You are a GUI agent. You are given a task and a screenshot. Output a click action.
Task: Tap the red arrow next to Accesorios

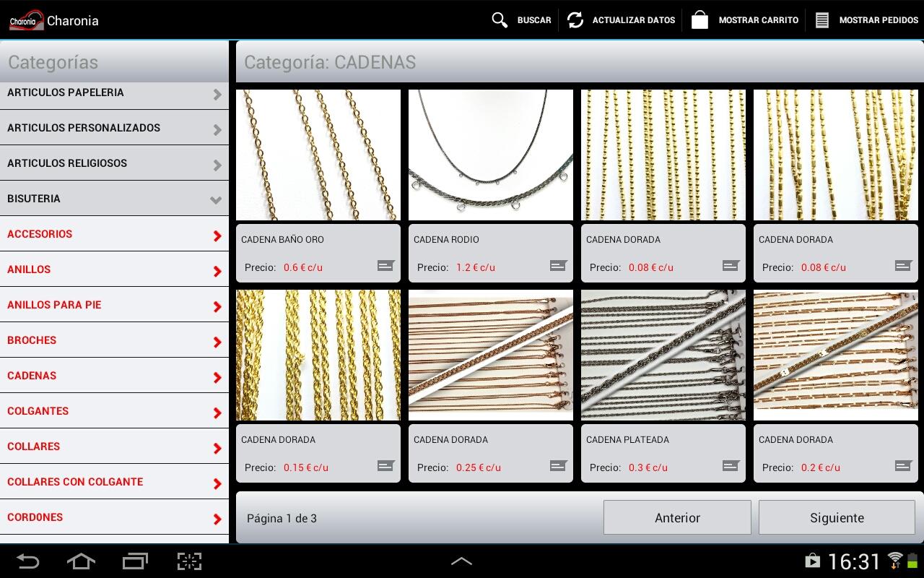click(217, 236)
